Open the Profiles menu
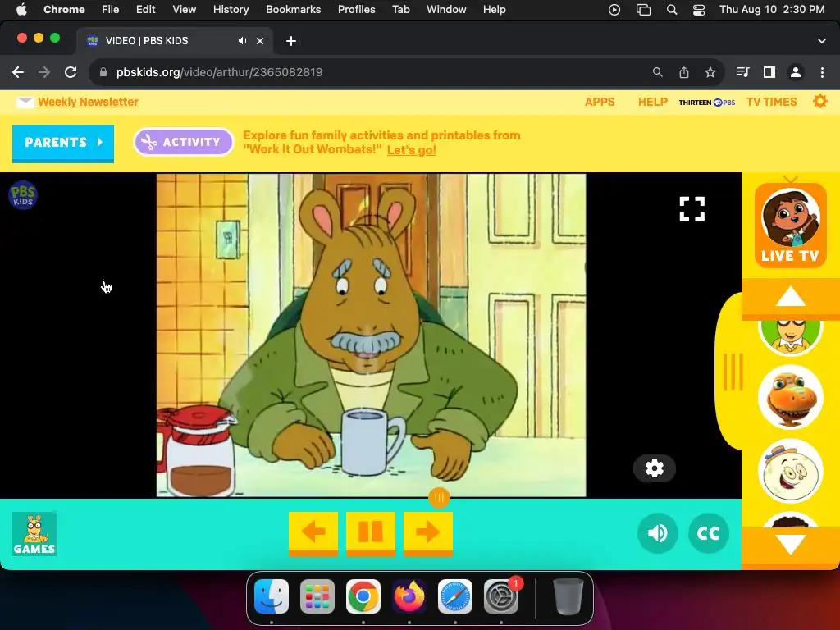This screenshot has height=630, width=840. tap(356, 9)
